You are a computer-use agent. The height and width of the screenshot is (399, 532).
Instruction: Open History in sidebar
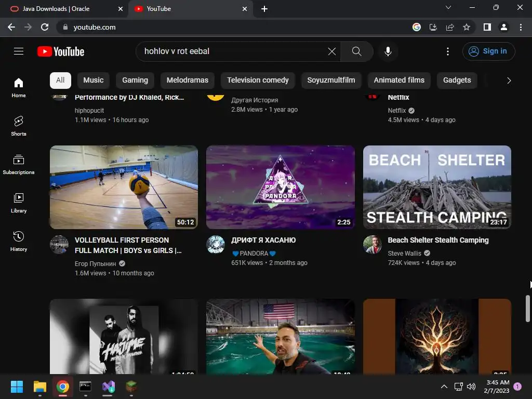(19, 241)
